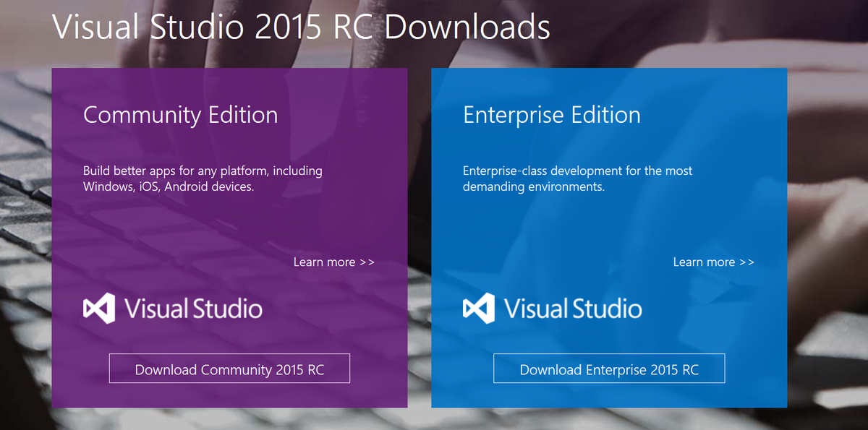Select the Enterprise Edition heading
868x430 pixels.
551,115
